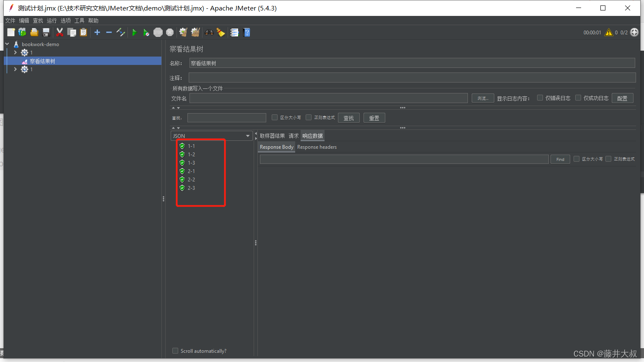Select the 响应数据 tab
Screen dimensions: 644x362
[x=312, y=136]
